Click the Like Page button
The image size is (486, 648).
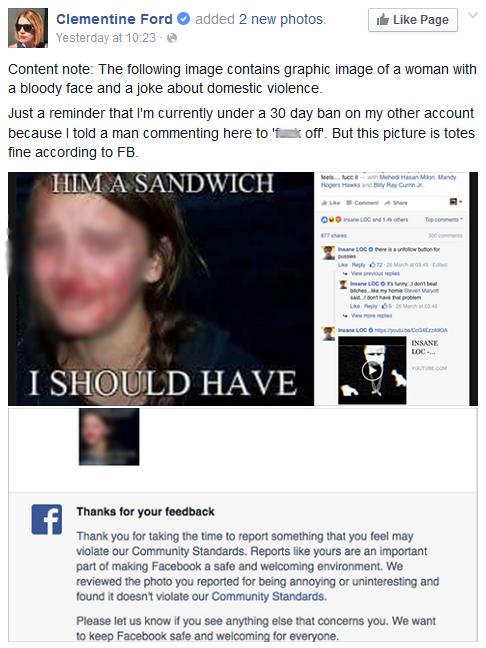[412, 20]
